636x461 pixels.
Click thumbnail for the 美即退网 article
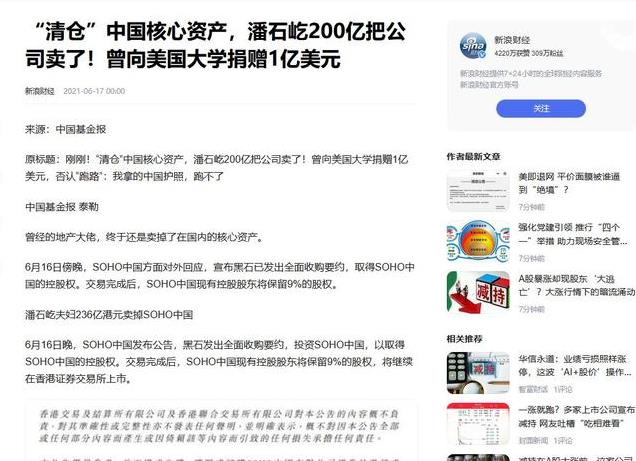(x=478, y=191)
